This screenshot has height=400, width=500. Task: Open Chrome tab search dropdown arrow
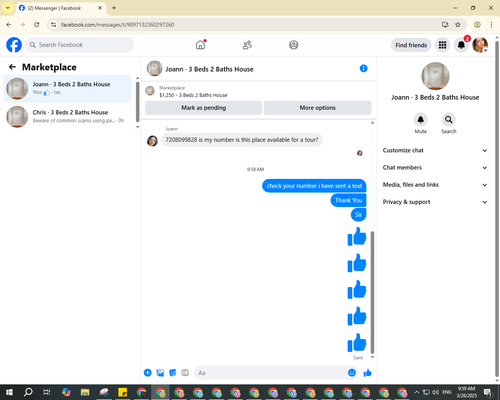point(8,8)
